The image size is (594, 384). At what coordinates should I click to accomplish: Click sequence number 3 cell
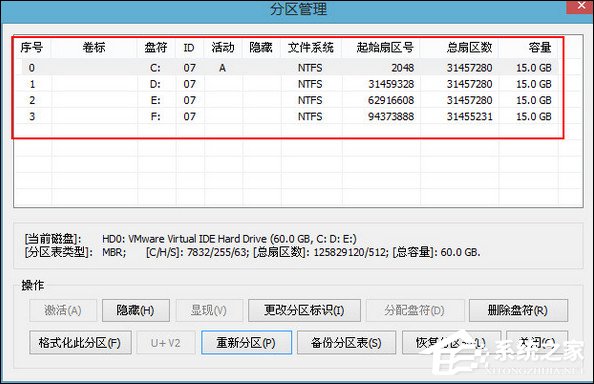click(32, 117)
